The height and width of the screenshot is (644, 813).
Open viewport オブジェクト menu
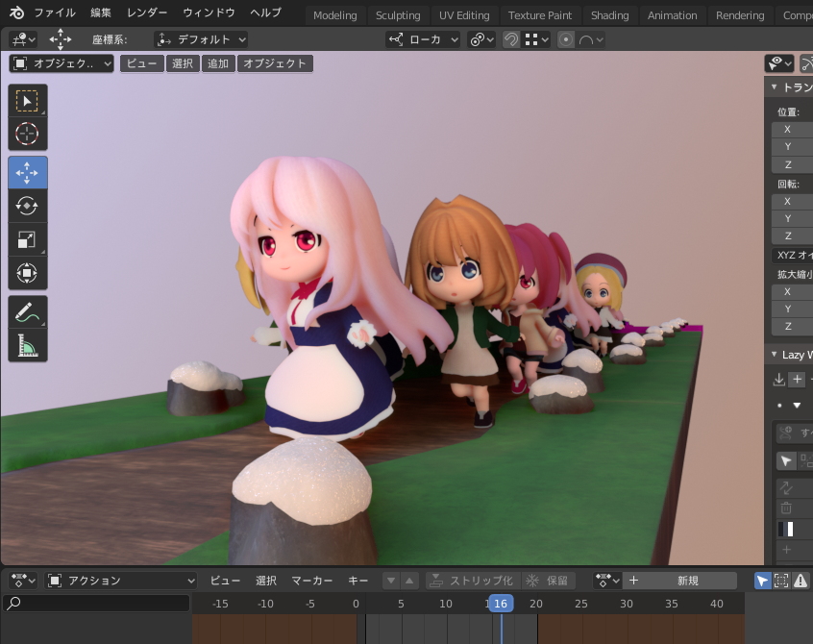pos(275,63)
